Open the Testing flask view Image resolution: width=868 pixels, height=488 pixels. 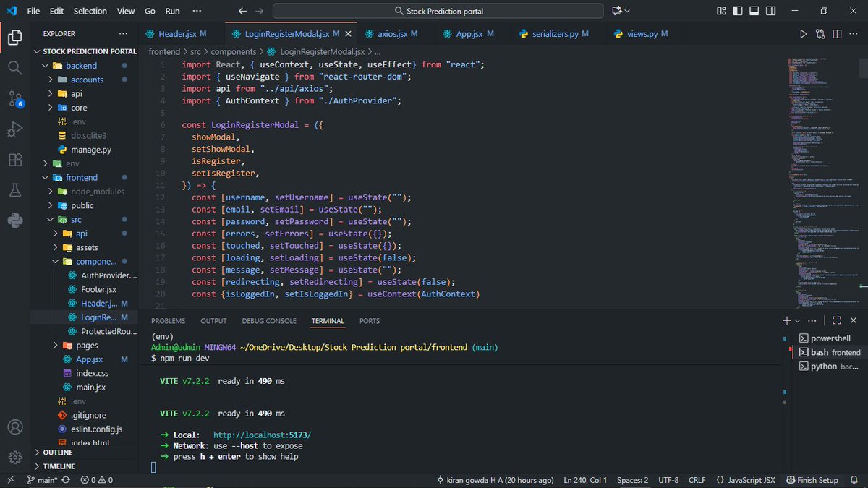[14, 190]
